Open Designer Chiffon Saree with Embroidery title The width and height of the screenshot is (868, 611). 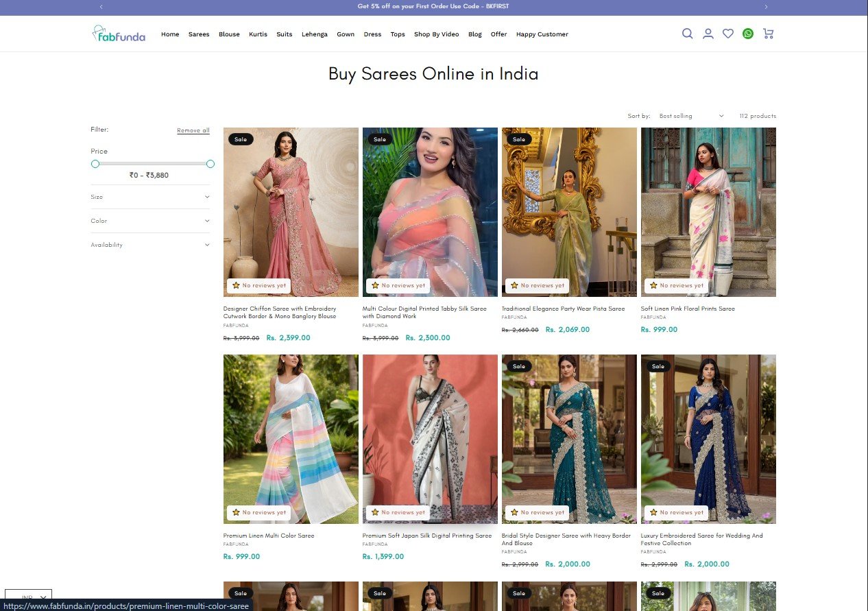280,313
